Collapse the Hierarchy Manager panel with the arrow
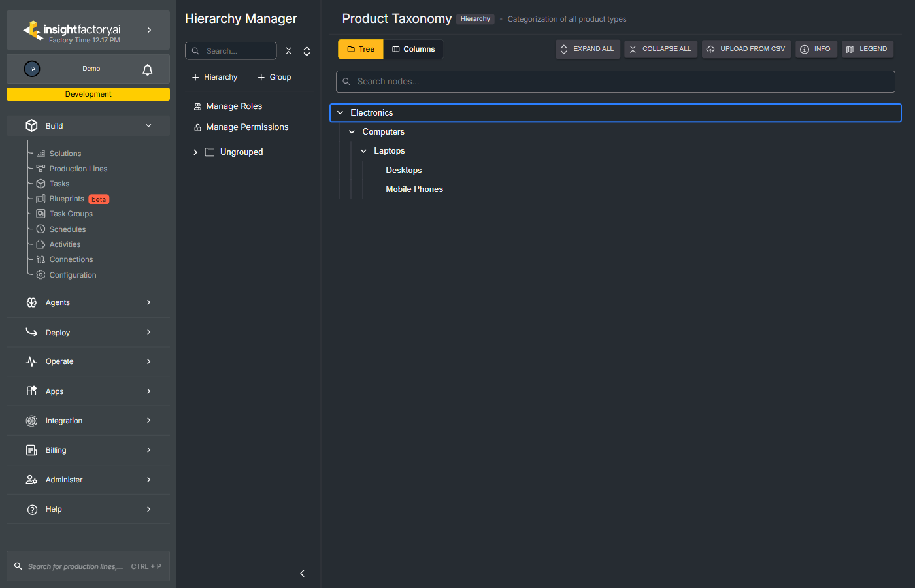Viewport: 915px width, 588px height. (x=302, y=573)
